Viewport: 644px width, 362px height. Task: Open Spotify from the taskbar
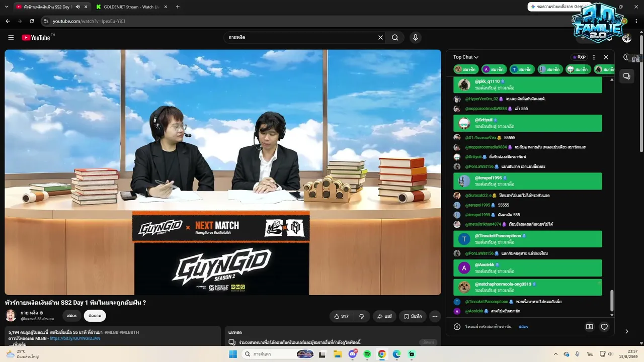pos(367,354)
